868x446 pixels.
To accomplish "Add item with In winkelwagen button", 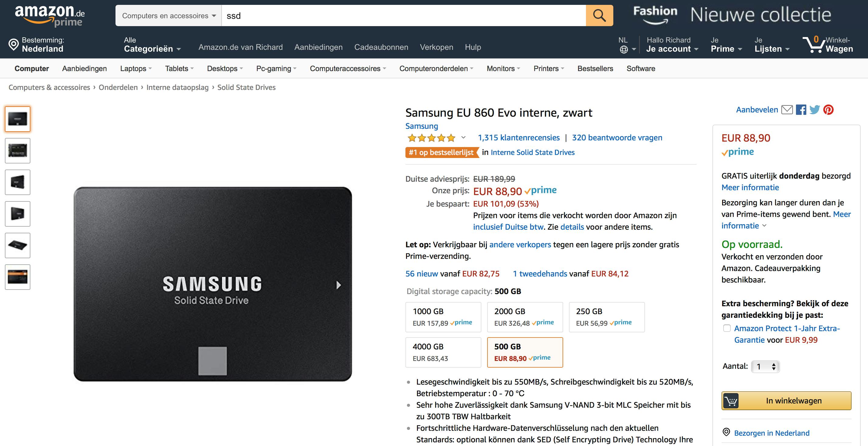I will pyautogui.click(x=786, y=400).
